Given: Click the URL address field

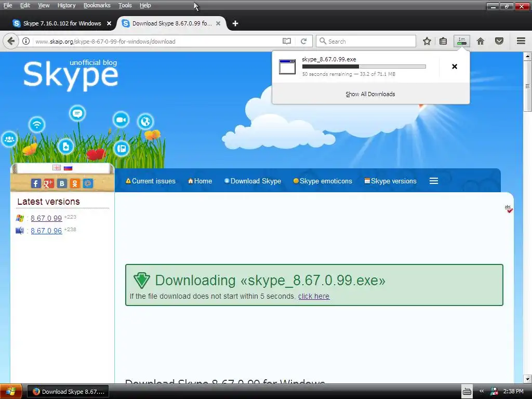Looking at the screenshot, I should pyautogui.click(x=157, y=42).
